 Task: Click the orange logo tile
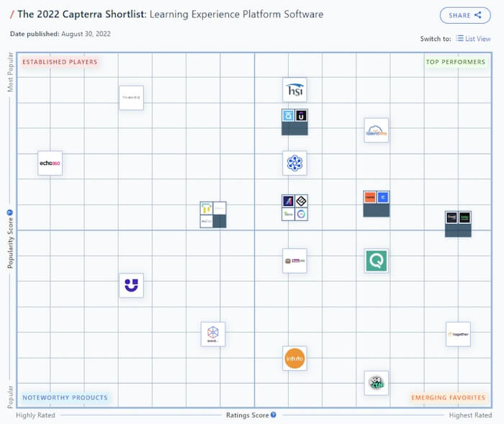370,197
